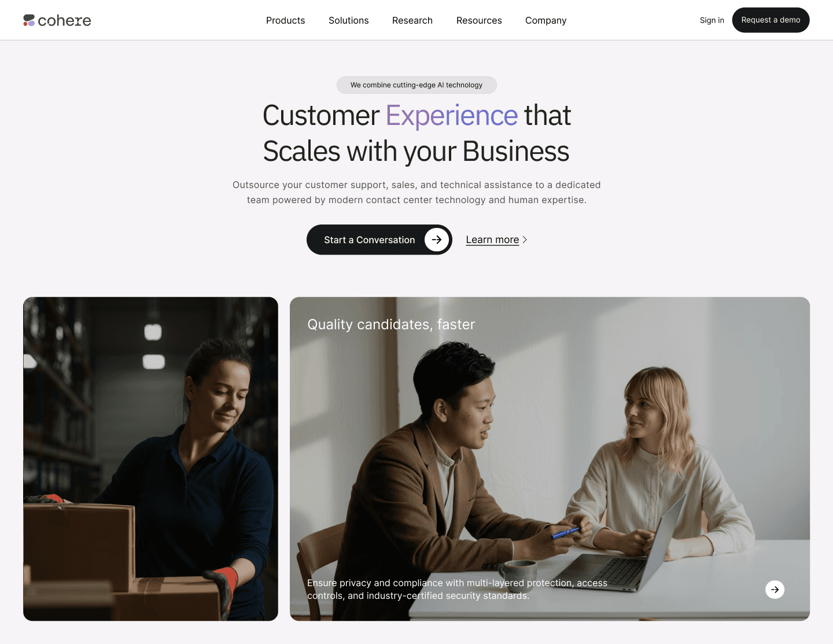
Task: Click the cutting-edge AI technology pill
Action: click(417, 85)
